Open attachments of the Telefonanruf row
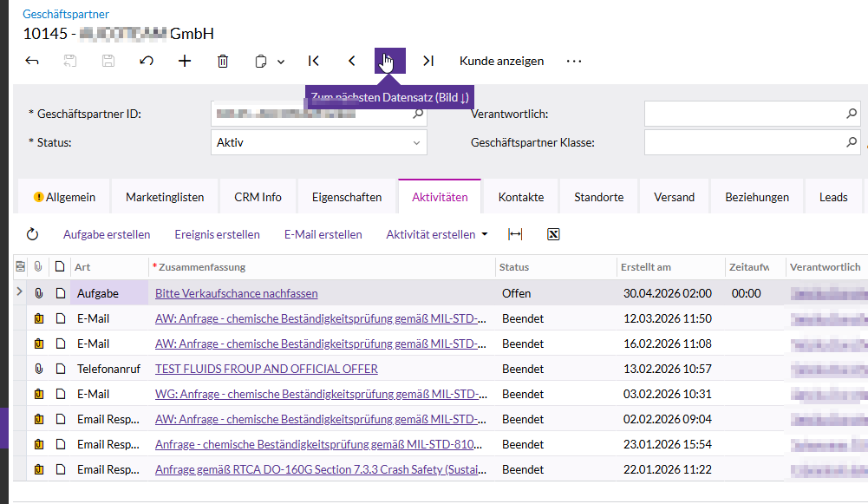The width and height of the screenshot is (868, 504). click(x=39, y=369)
